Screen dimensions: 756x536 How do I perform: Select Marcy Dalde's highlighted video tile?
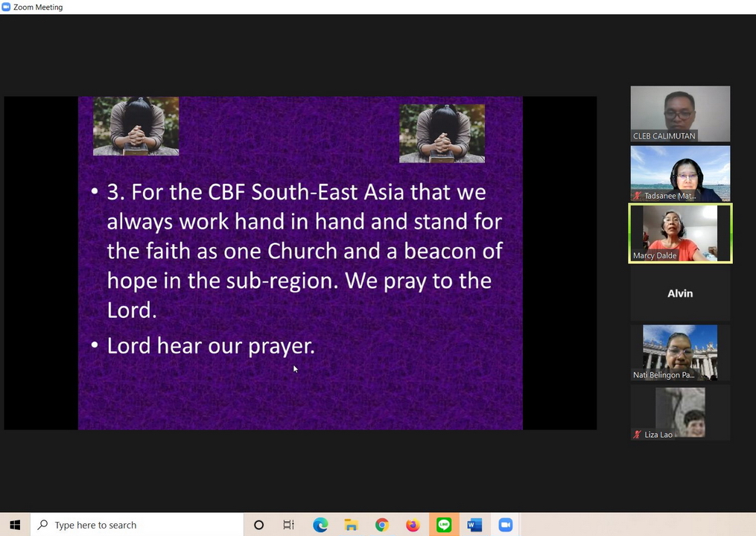click(680, 233)
